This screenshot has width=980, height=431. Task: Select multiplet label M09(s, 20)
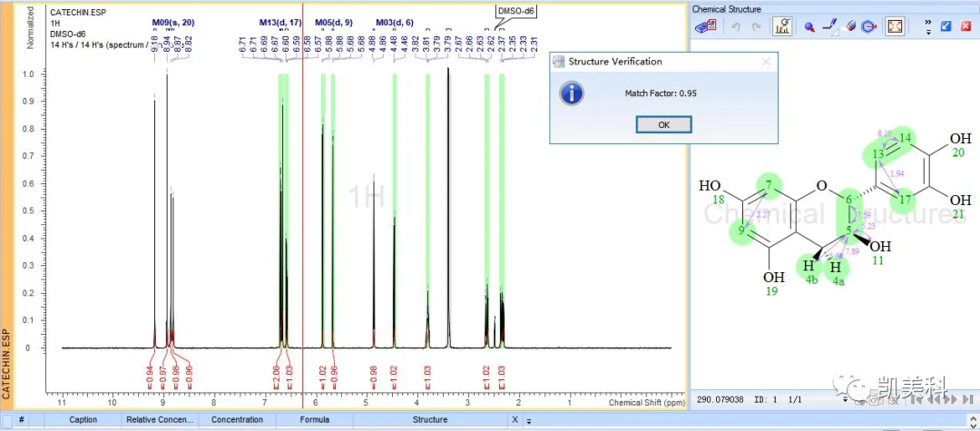(173, 23)
